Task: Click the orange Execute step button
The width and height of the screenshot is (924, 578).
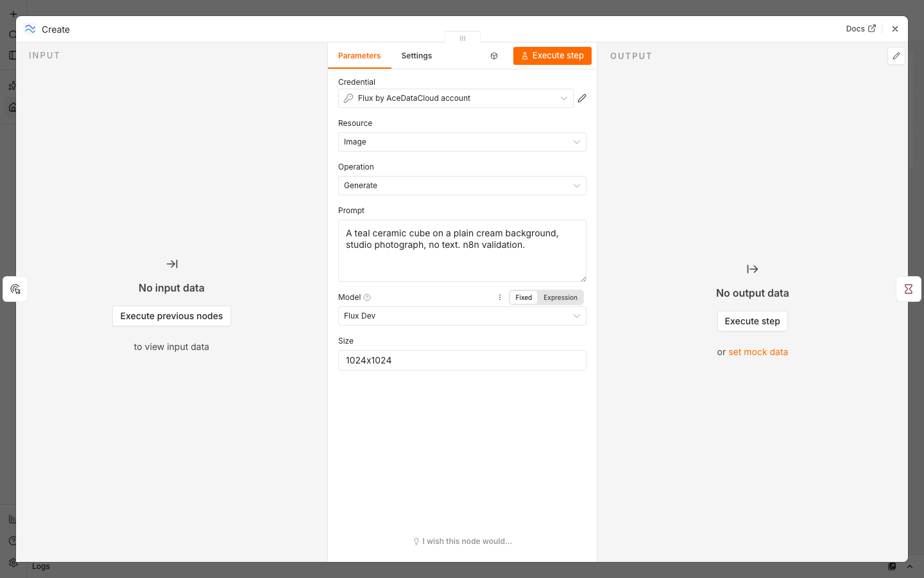Action: pos(552,56)
